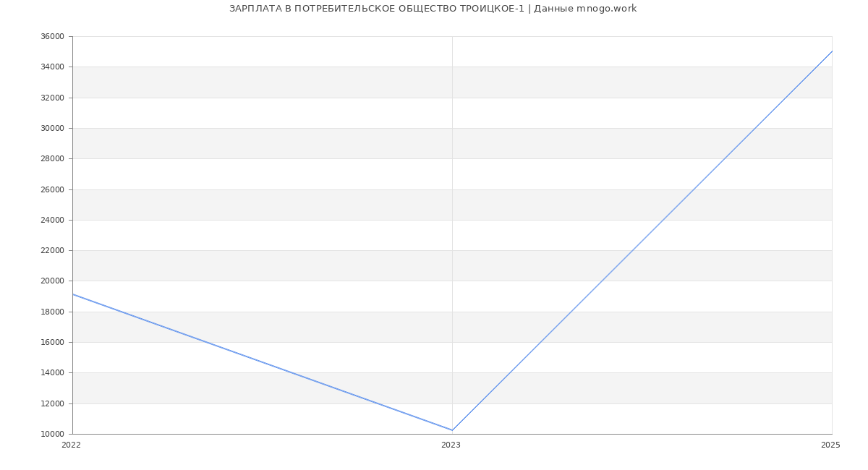Click the 12000 y-axis label
The width and height of the screenshot is (868, 470).
pos(53,403)
